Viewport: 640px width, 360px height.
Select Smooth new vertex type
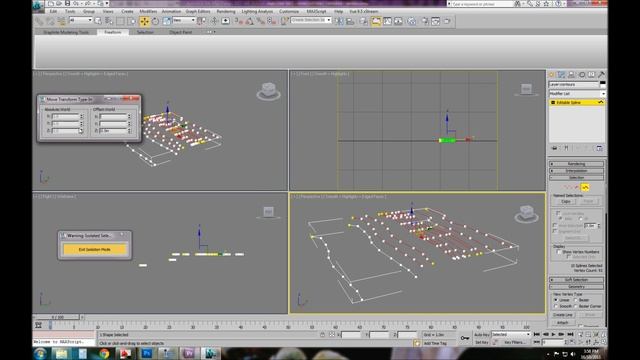(556, 306)
